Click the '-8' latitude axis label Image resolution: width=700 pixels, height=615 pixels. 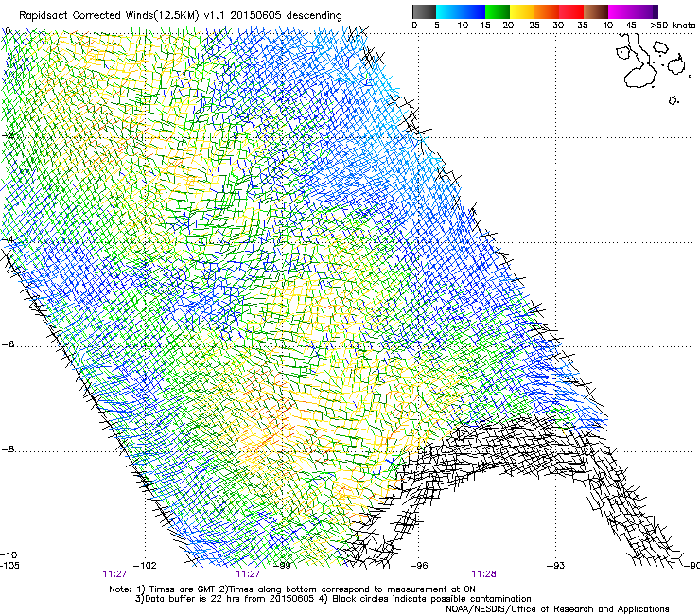point(8,448)
